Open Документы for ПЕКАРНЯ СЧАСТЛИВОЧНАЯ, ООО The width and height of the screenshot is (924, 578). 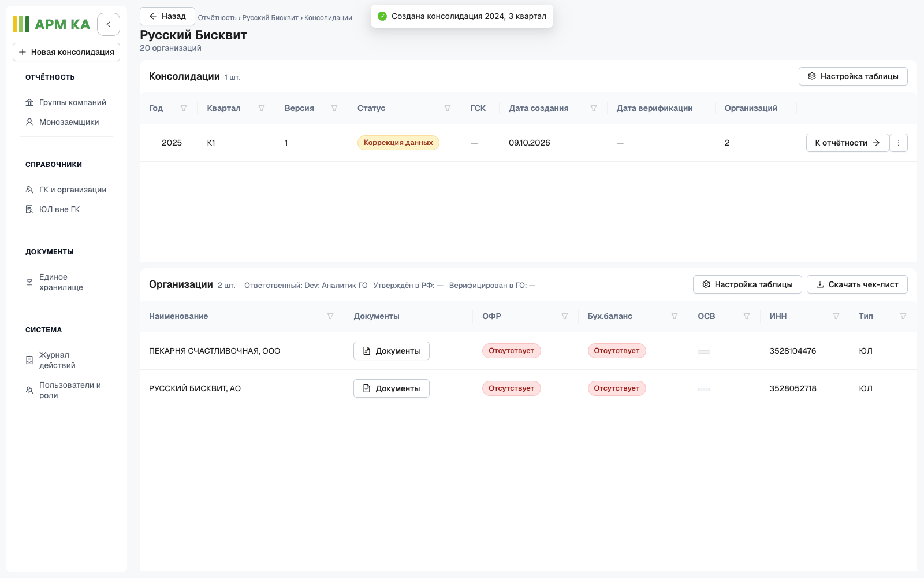(x=392, y=351)
